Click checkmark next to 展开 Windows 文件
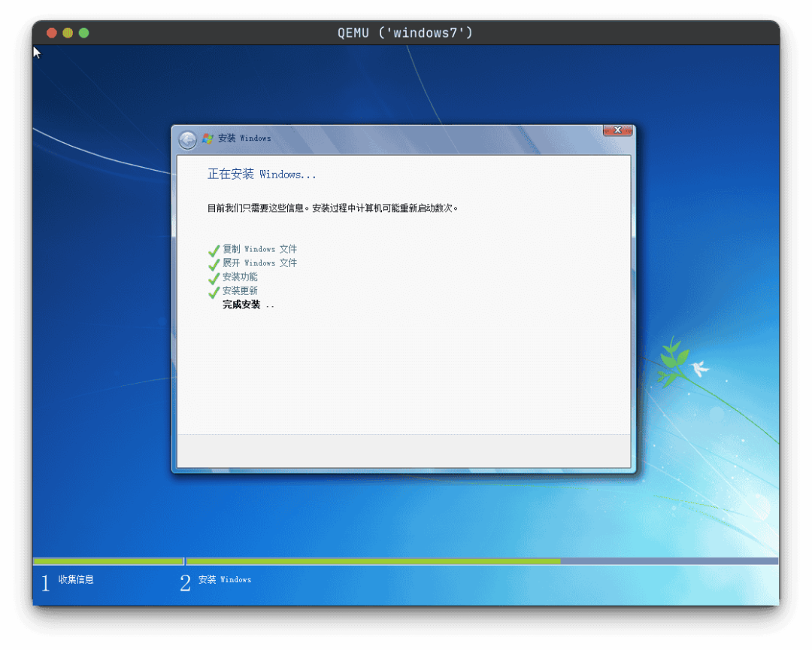 click(214, 264)
